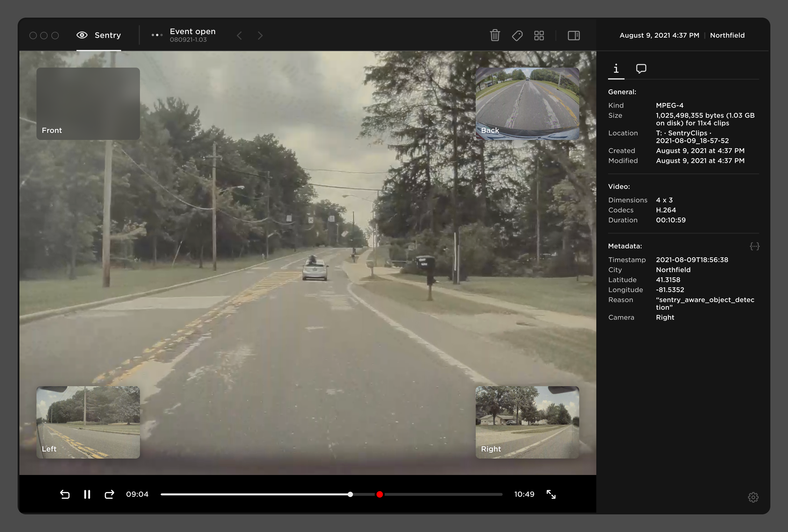Go to previous event chevron
This screenshot has height=532, width=788.
tap(239, 35)
